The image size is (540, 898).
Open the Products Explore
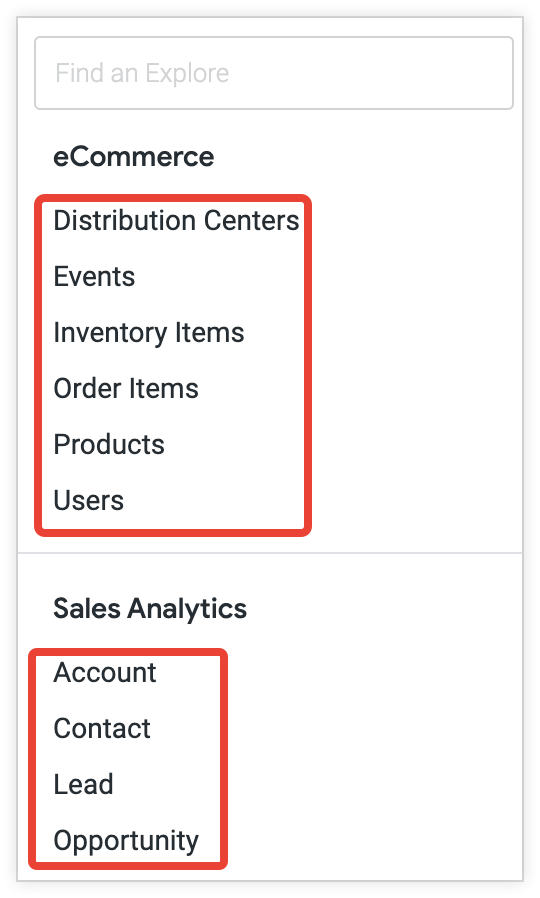pos(109,444)
